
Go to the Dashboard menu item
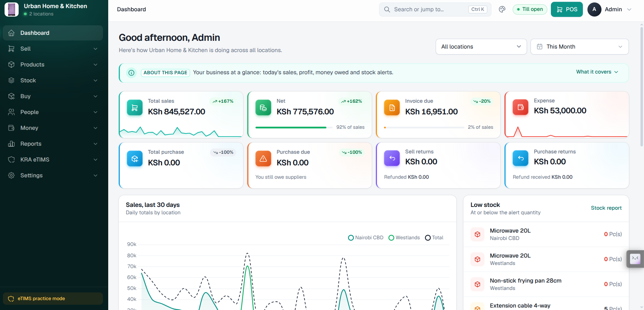point(53,33)
